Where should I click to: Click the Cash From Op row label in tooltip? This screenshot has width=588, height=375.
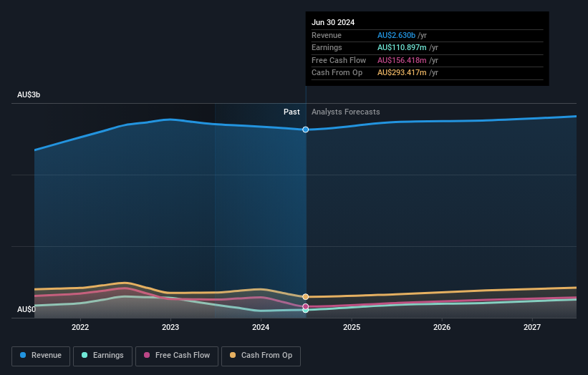tap(337, 73)
